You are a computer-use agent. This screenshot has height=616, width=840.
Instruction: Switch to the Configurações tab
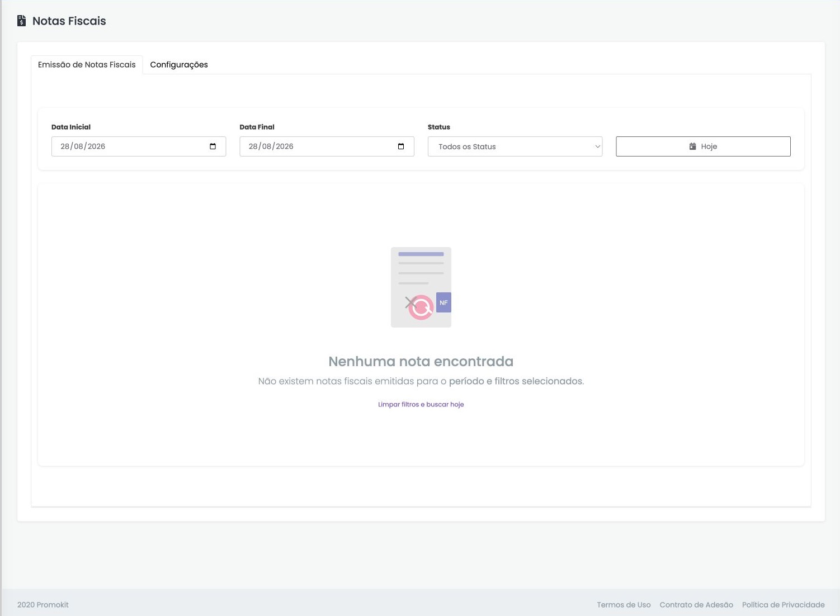click(x=179, y=65)
